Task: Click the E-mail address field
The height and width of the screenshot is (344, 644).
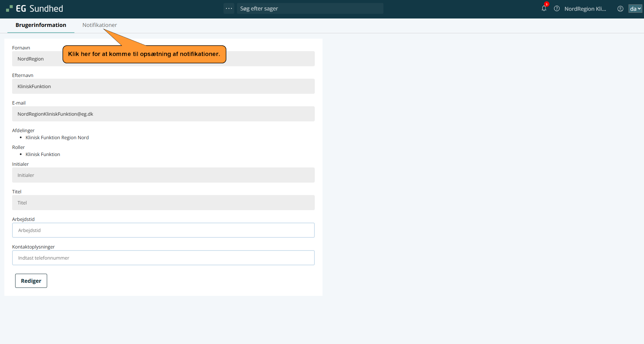Action: click(163, 114)
